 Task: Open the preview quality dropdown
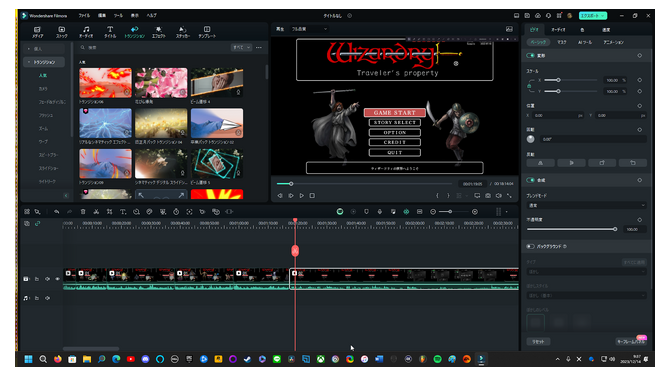[x=309, y=29]
